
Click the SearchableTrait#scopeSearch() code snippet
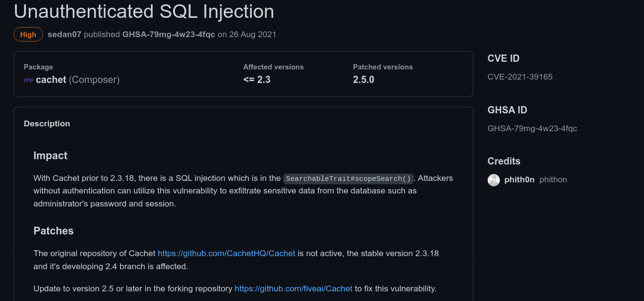click(x=348, y=178)
